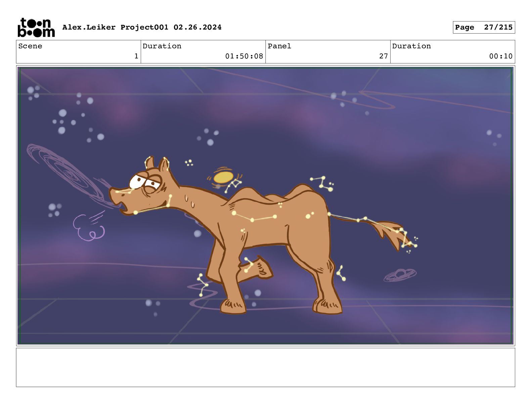The width and height of the screenshot is (532, 411).
Task: Click the small ringed planet sketch
Action: pos(400,275)
